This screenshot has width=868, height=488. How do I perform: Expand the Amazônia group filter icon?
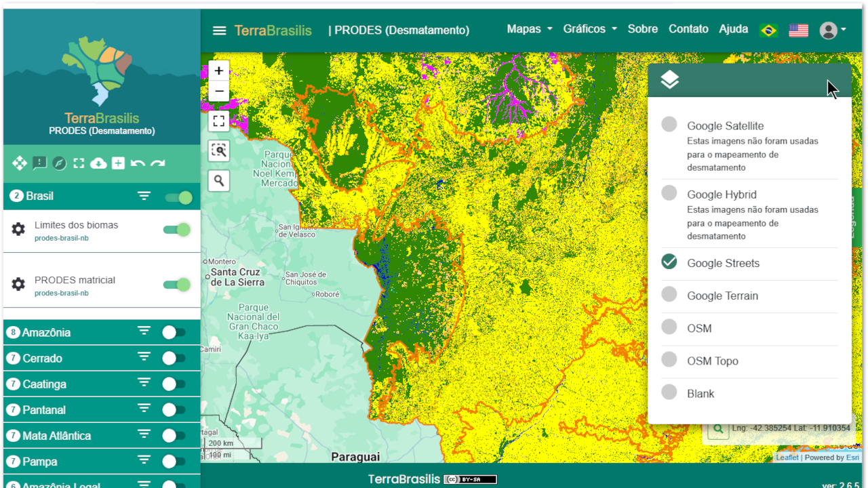[144, 331]
